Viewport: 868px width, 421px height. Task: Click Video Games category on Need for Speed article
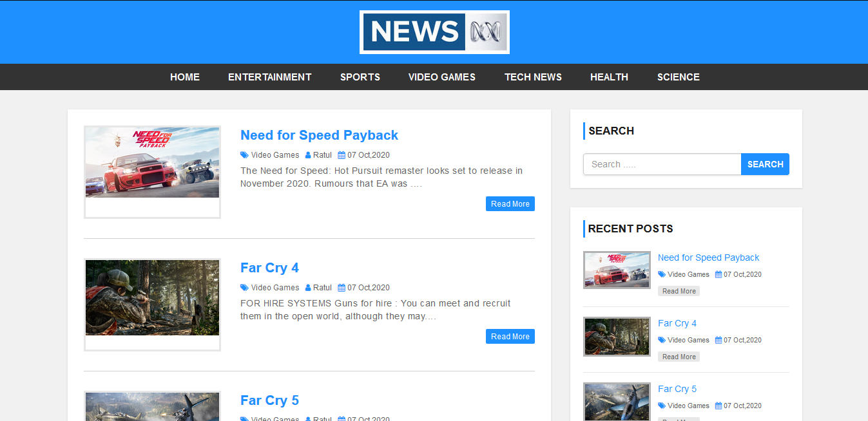coord(275,155)
